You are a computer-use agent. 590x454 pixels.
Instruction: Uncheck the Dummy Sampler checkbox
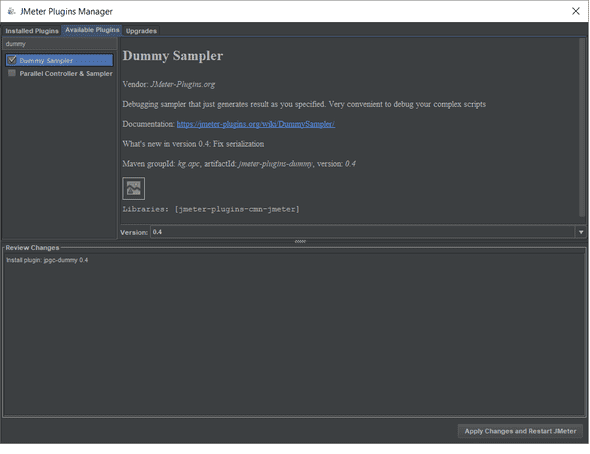click(12, 60)
